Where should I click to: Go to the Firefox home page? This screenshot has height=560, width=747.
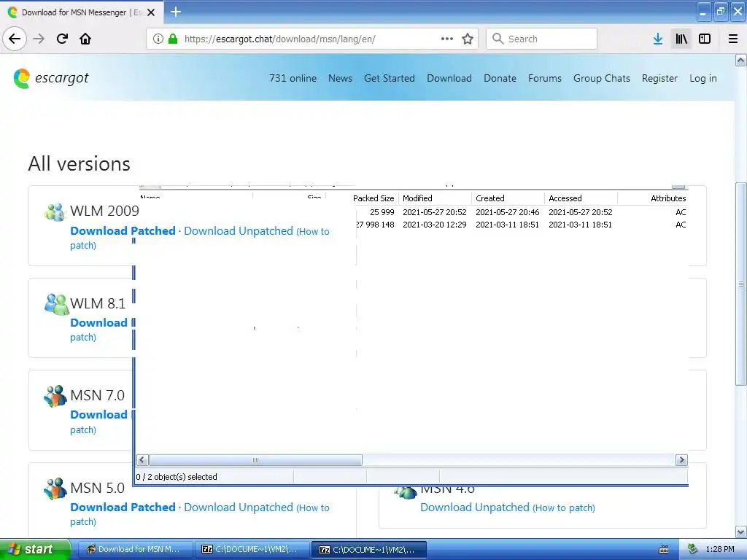coord(85,39)
